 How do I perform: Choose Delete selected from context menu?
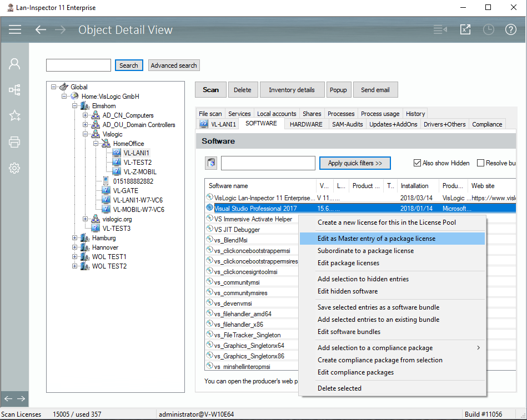tap(339, 388)
